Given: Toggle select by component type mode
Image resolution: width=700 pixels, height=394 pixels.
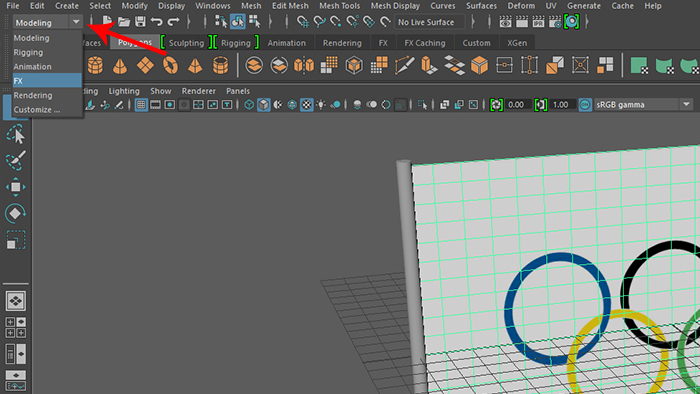Looking at the screenshot, I should [254, 21].
